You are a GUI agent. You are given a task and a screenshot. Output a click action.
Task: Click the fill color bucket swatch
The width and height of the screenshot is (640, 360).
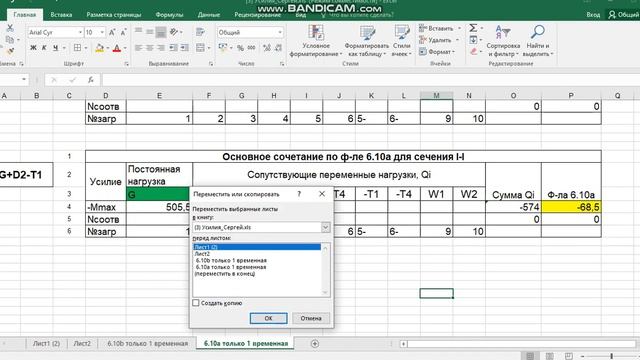click(x=99, y=48)
